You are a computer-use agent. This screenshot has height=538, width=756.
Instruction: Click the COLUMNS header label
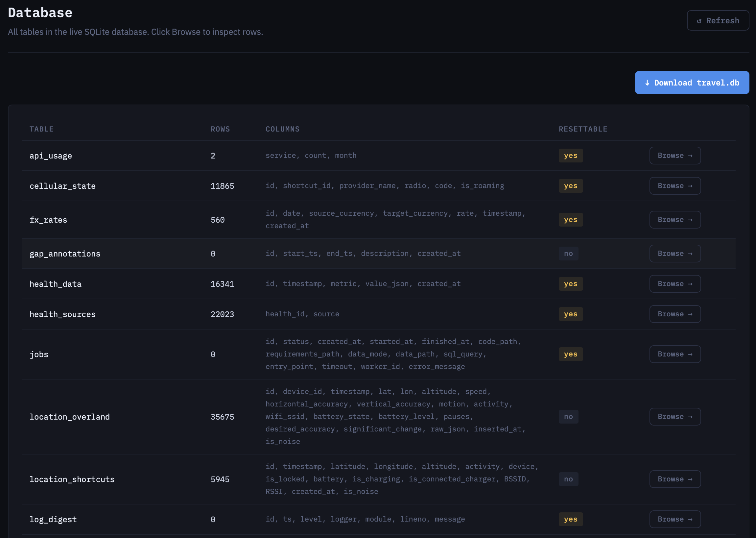(282, 129)
